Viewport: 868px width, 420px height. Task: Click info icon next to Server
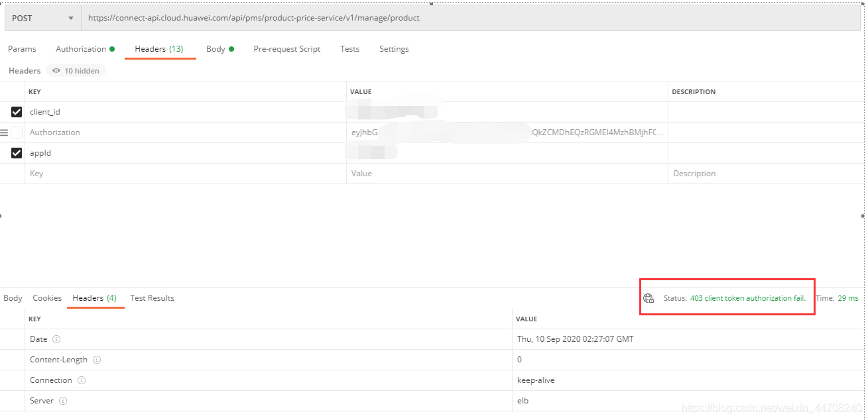tap(63, 401)
